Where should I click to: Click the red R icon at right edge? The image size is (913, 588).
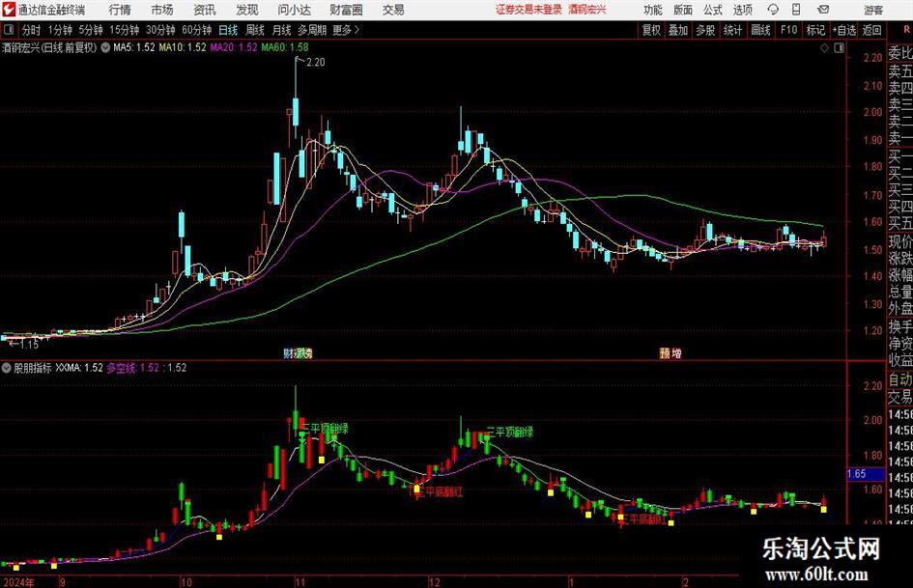pos(906,29)
